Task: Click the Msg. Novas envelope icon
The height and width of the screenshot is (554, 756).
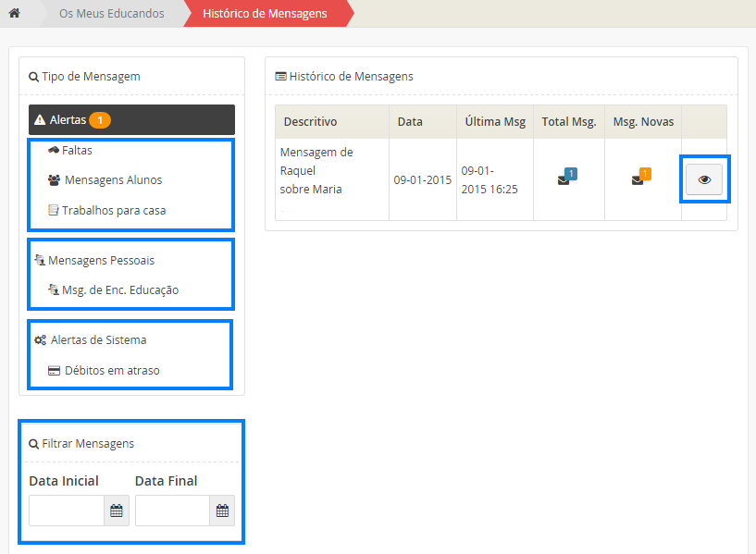Action: pos(638,179)
